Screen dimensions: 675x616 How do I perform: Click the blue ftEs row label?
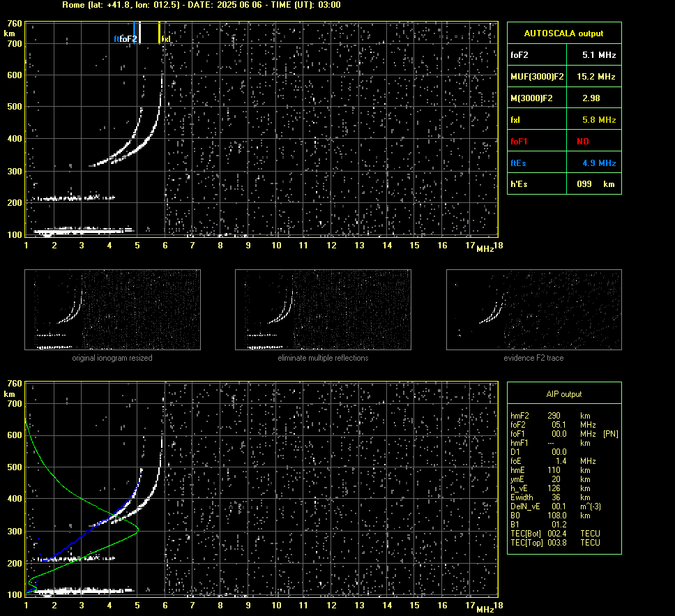[518, 163]
